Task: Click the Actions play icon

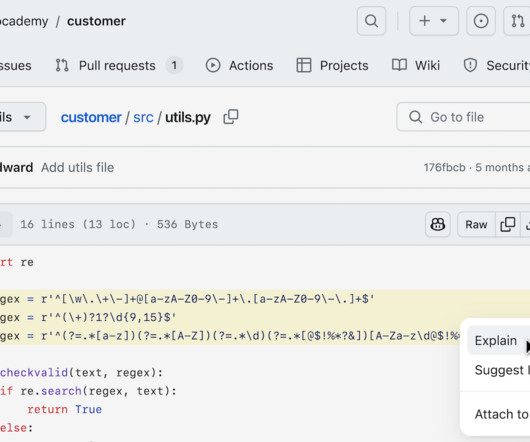Action: [x=213, y=65]
